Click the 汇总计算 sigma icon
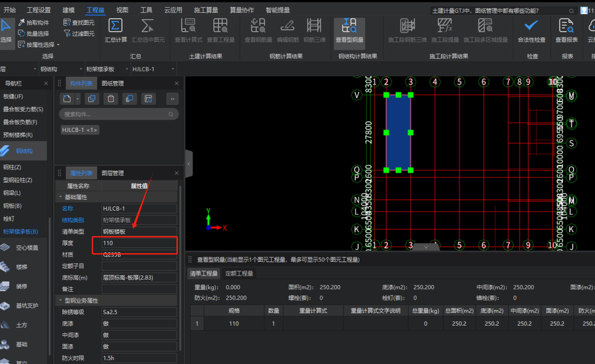The height and width of the screenshot is (364, 595). point(115,25)
